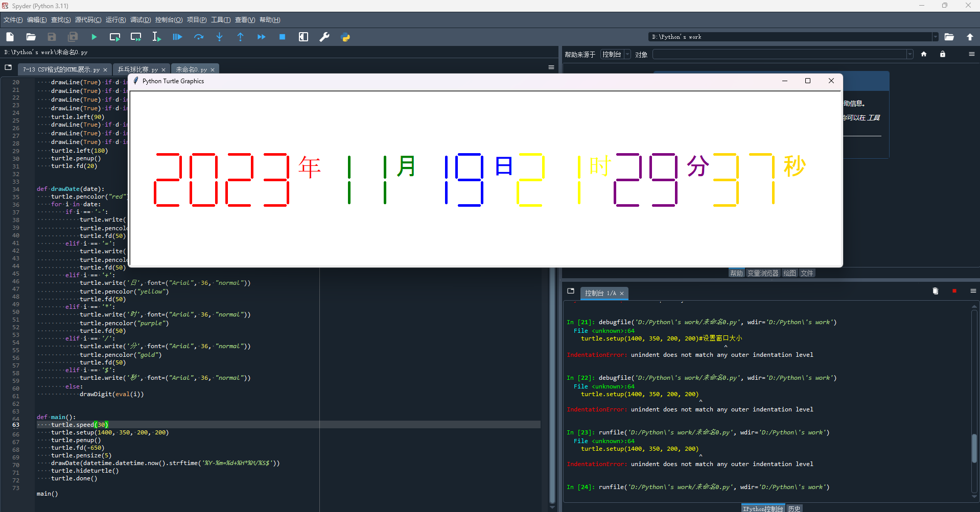Switch to the 绘图 pane tab
980x512 pixels.
click(x=789, y=273)
